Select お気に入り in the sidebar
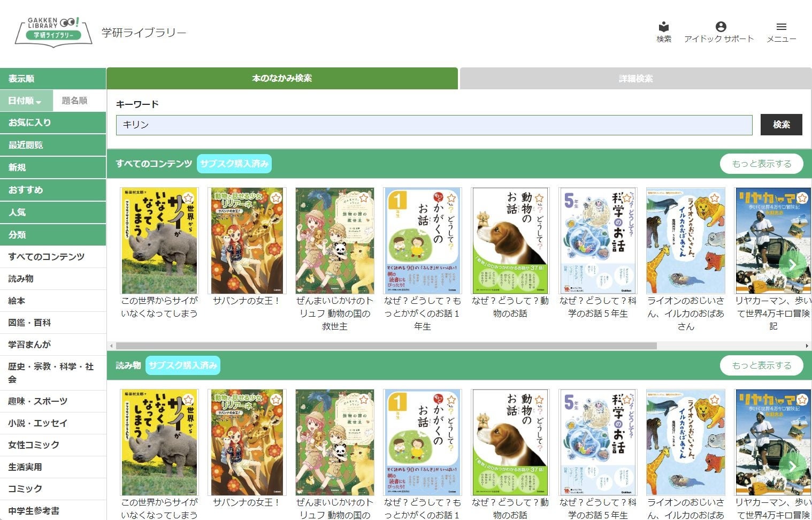 [53, 123]
